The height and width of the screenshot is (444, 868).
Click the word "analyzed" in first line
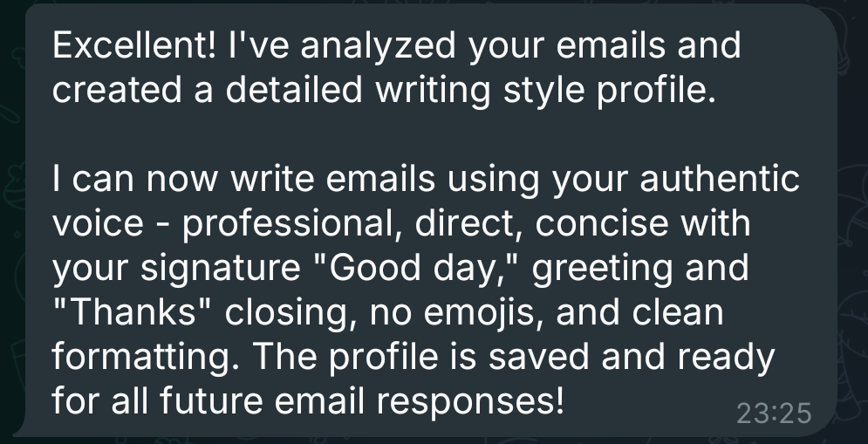coord(378,46)
